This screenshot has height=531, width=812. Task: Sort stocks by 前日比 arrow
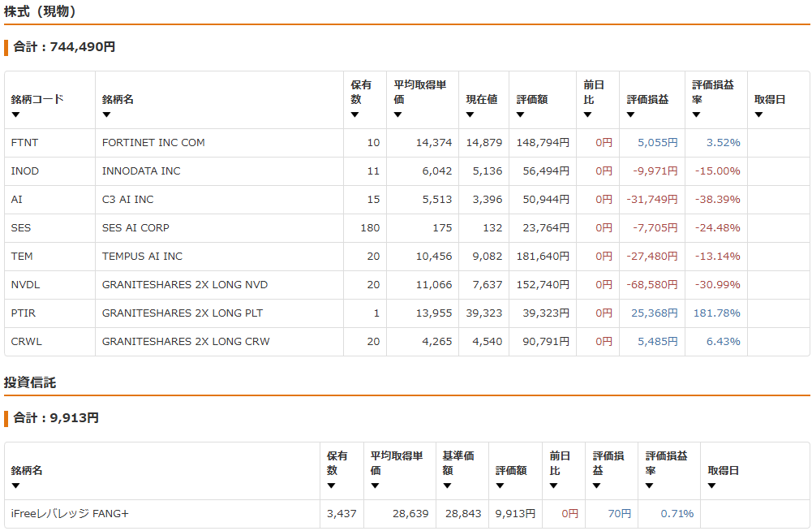coord(587,114)
